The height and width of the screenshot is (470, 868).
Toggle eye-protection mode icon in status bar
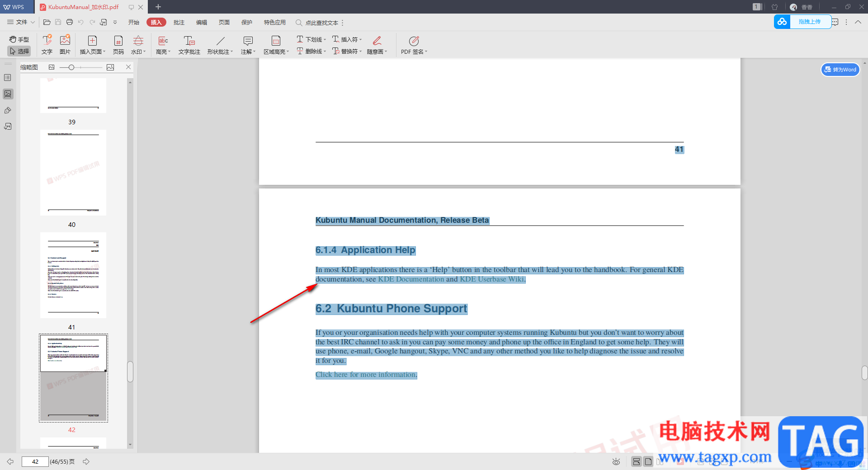pos(616,461)
